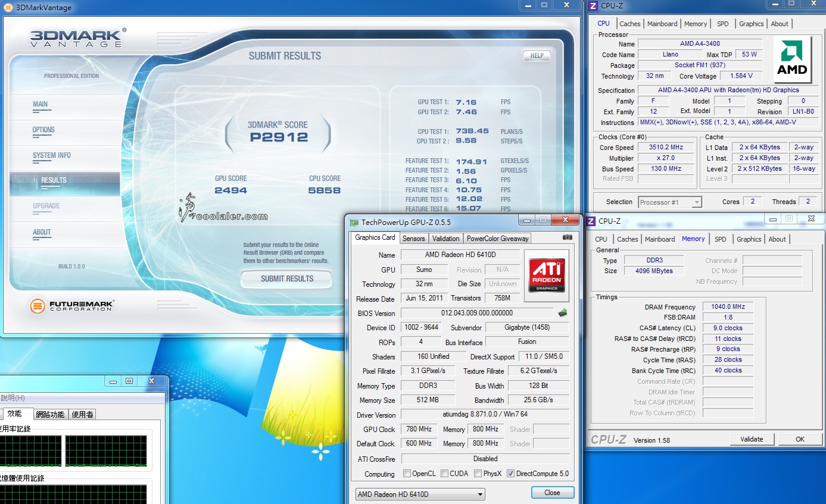Click the DRAM Frequency value 1040.0 MHz

[728, 307]
